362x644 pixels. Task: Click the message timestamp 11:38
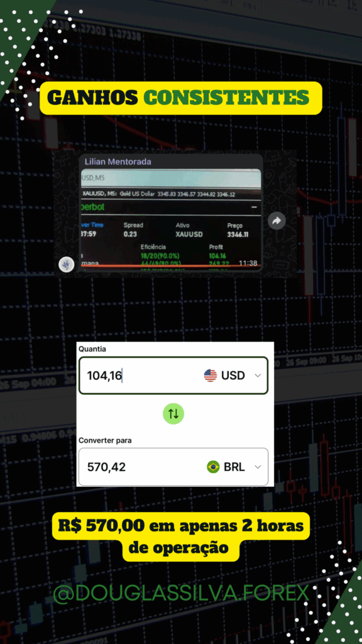(248, 264)
